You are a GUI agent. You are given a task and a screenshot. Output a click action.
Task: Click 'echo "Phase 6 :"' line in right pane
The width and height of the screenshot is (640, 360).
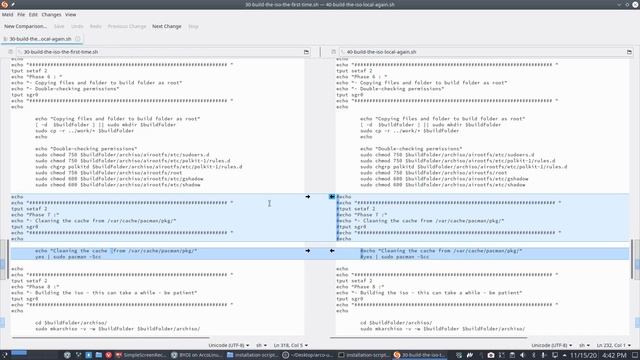click(x=362, y=76)
